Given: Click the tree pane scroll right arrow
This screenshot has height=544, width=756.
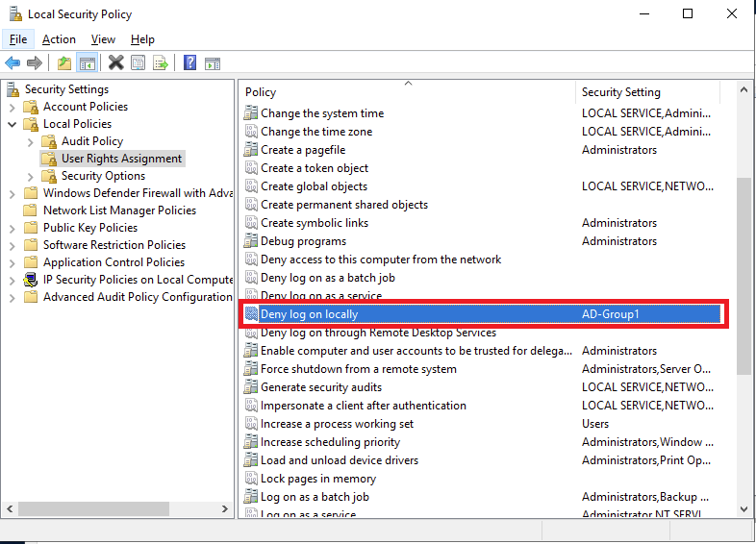Looking at the screenshot, I should coord(225,508).
